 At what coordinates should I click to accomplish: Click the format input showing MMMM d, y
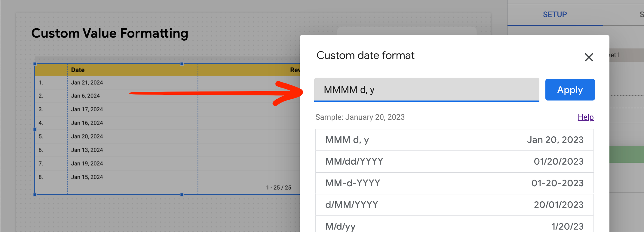[x=426, y=90]
